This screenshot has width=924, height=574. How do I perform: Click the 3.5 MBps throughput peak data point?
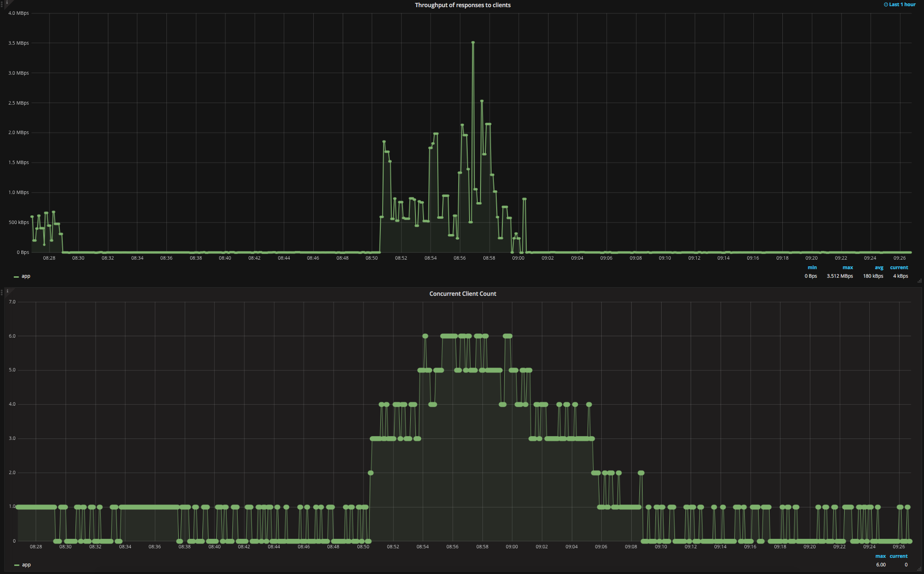[x=473, y=42]
